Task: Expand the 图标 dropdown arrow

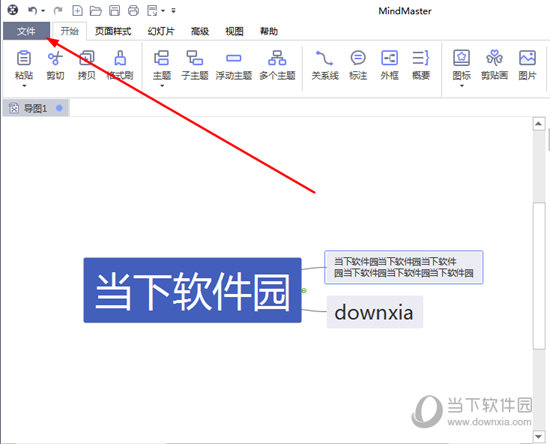Action: pyautogui.click(x=462, y=86)
